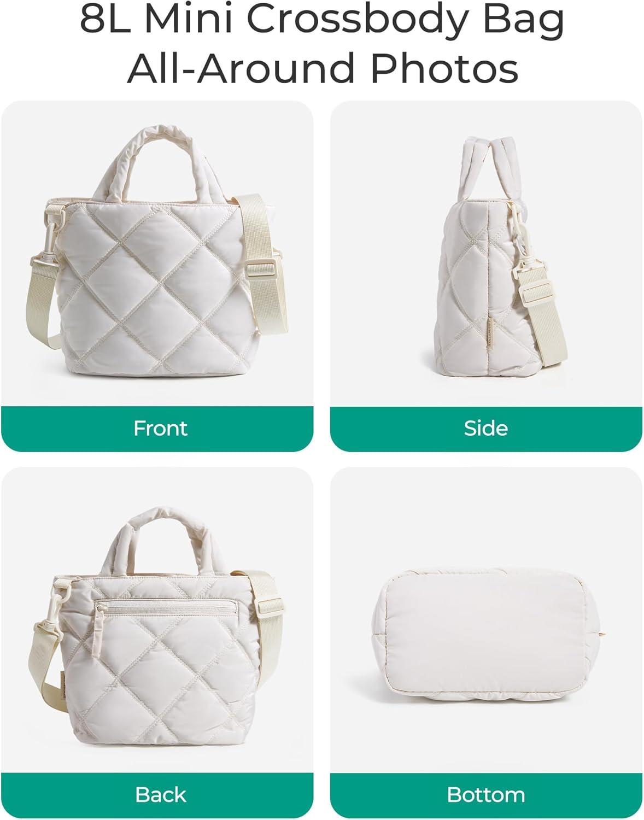Click the All-Around Photos heading text

pos(323,69)
